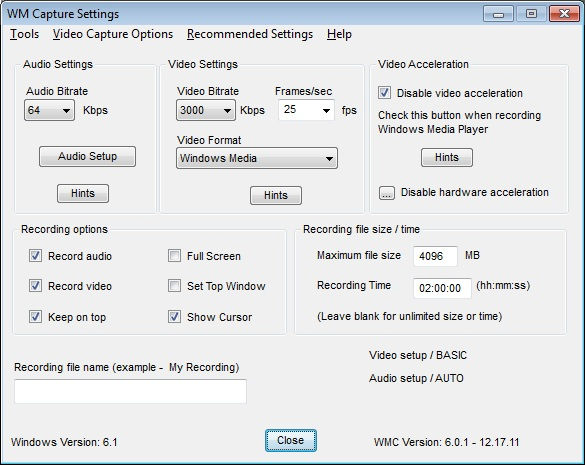
Task: Open the Audio Bitrate dropdown
Action: (x=50, y=110)
